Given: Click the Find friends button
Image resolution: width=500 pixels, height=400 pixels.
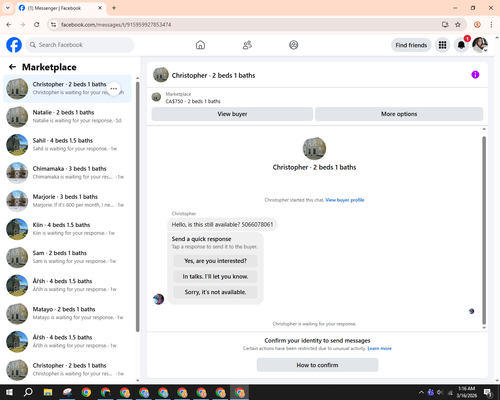Looking at the screenshot, I should [411, 45].
